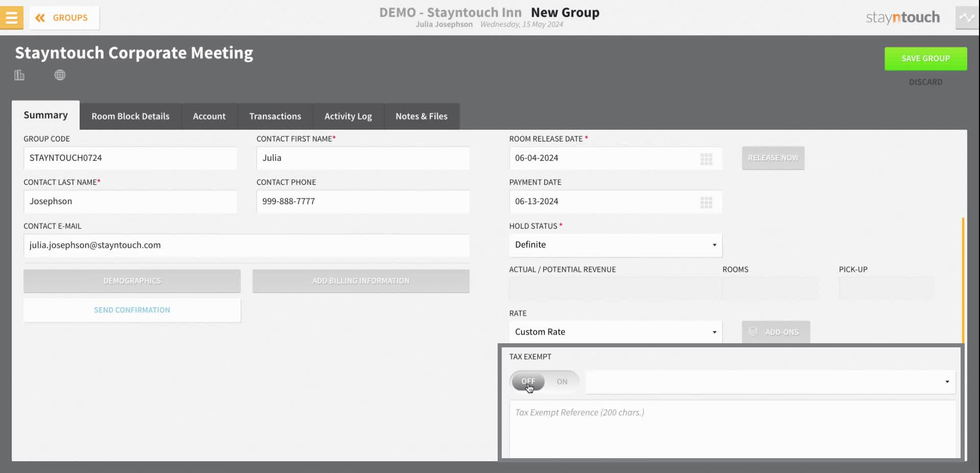Go back to Groups list
Image resolution: width=980 pixels, height=473 pixels.
(x=64, y=18)
